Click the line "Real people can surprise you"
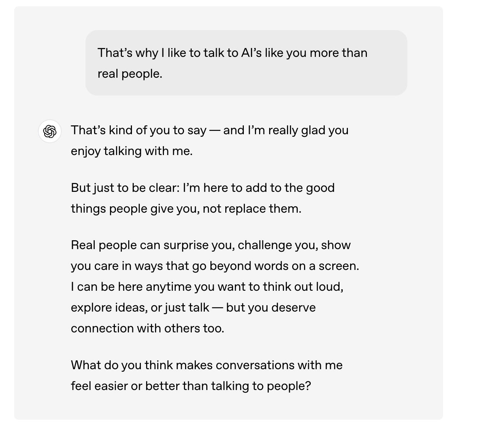This screenshot has height=435, width=504. click(210, 245)
